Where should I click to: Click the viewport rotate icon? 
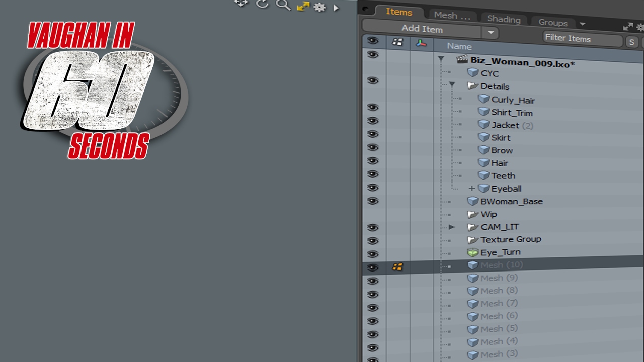(x=262, y=4)
